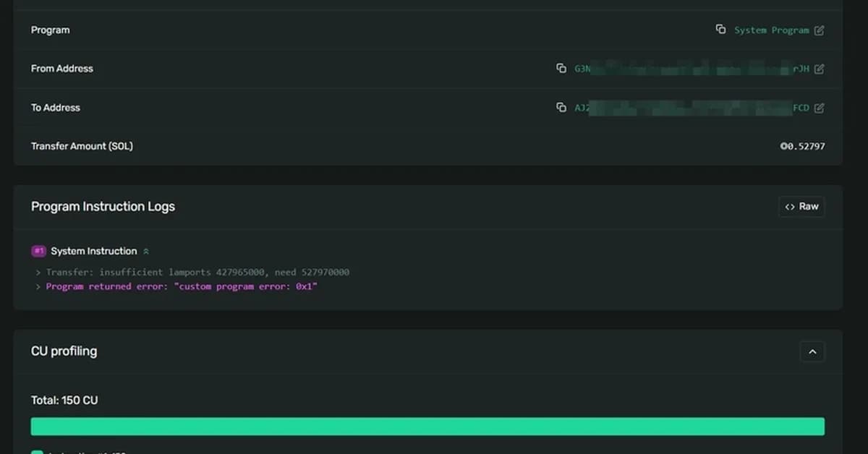Viewport: 868px width, 454px height.
Task: Collapse the CU profiling panel
Action: click(x=812, y=352)
